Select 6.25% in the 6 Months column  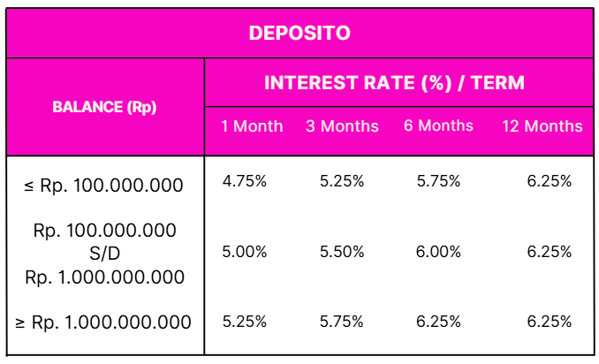click(x=438, y=322)
